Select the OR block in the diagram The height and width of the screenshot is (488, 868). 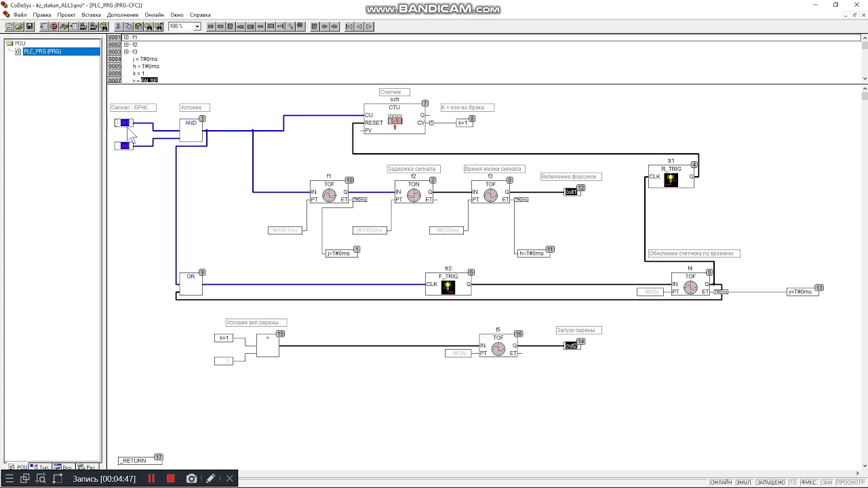[x=191, y=284]
